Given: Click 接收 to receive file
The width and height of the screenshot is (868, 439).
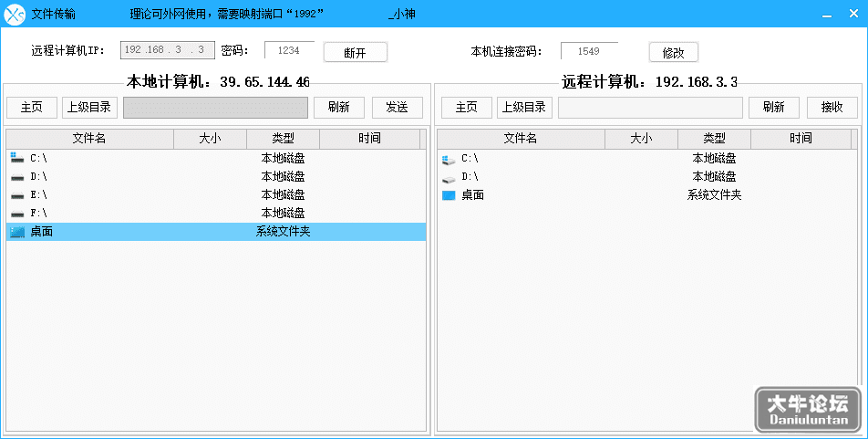Looking at the screenshot, I should [x=832, y=108].
